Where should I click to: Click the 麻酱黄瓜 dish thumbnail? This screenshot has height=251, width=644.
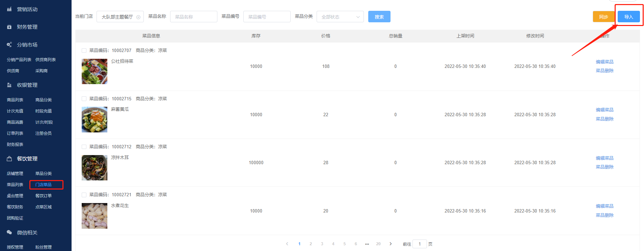click(x=95, y=120)
